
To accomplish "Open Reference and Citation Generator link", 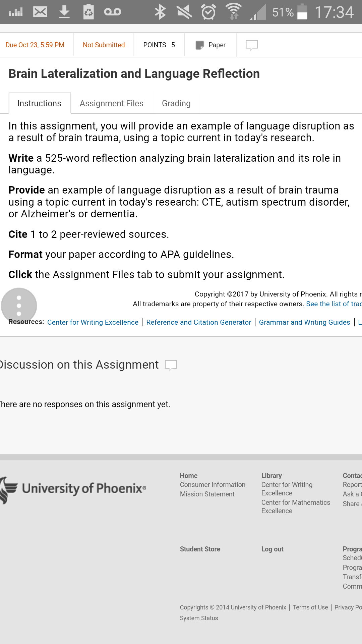I will pyautogui.click(x=199, y=322).
